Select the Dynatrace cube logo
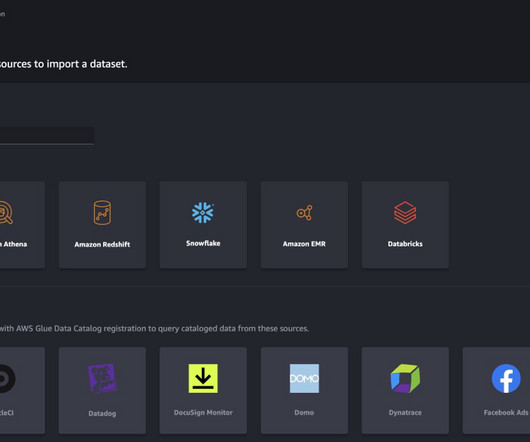Viewport: 530px width, 442px height. click(x=405, y=378)
